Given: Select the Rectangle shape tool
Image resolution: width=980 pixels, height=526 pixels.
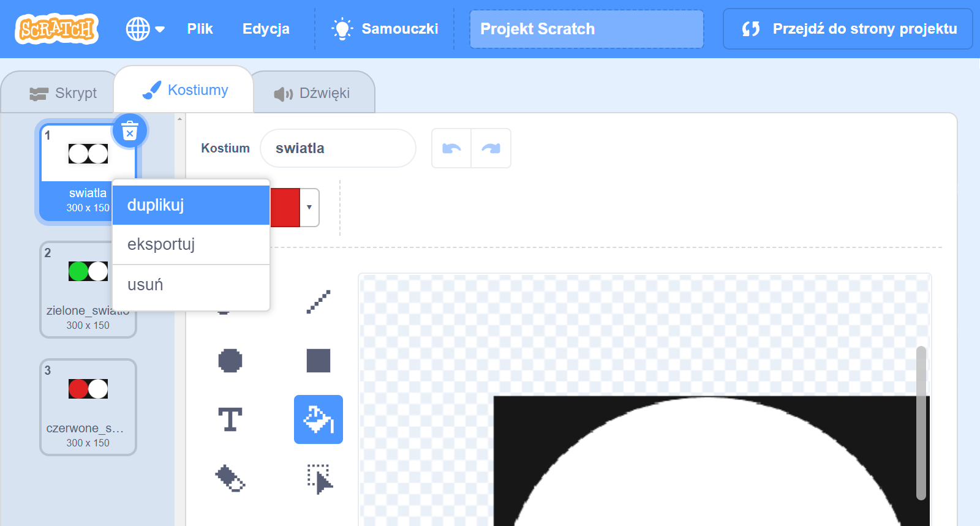Looking at the screenshot, I should click(318, 361).
